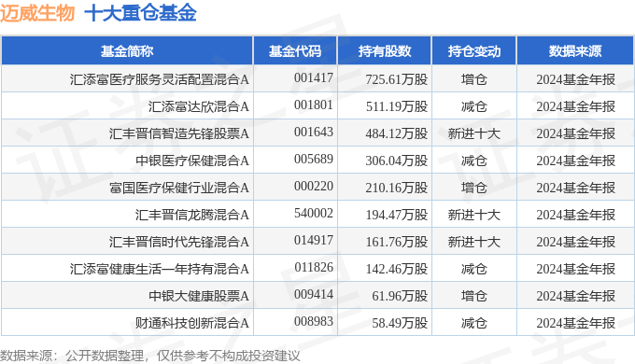Select the 725.61万股 holdings cell

click(397, 79)
